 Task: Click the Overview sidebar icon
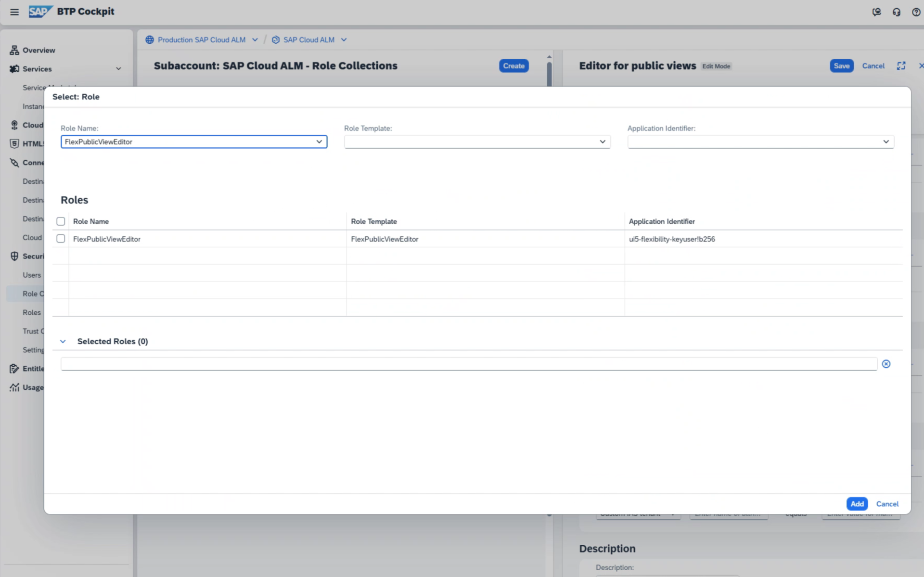coord(14,50)
